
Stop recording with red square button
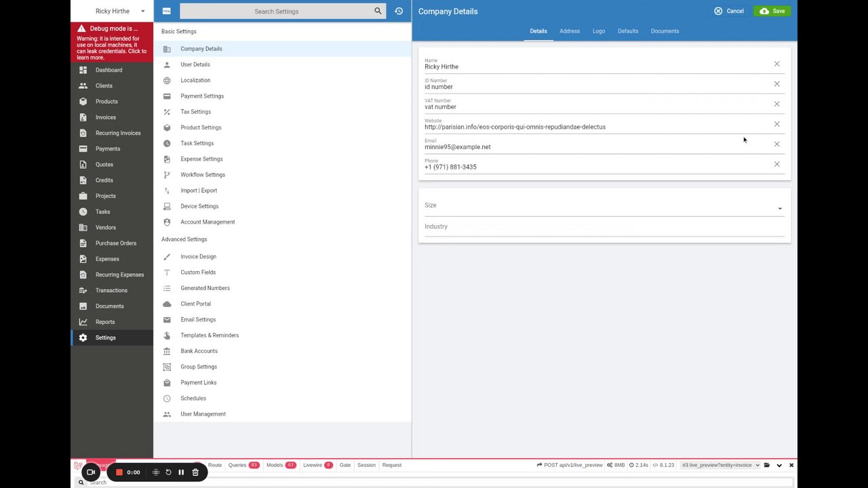coord(119,472)
